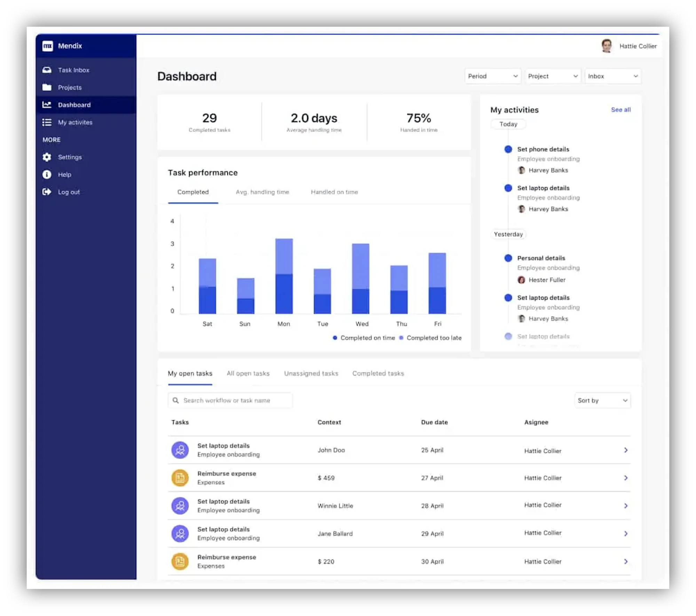Select the All open tasks tab
The image size is (696, 616).
point(248,373)
